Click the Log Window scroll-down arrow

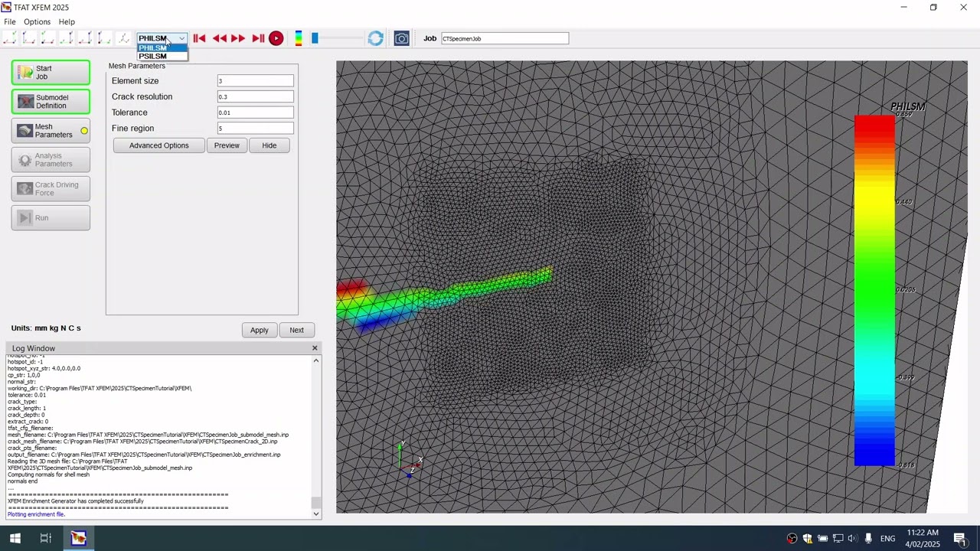[x=316, y=514]
